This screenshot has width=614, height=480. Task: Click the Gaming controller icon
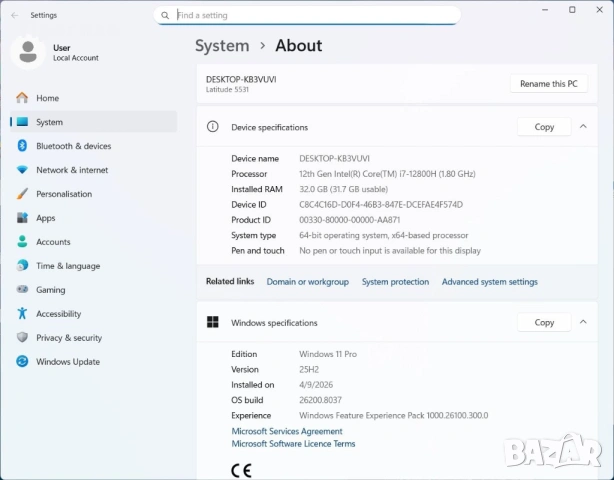(22, 289)
